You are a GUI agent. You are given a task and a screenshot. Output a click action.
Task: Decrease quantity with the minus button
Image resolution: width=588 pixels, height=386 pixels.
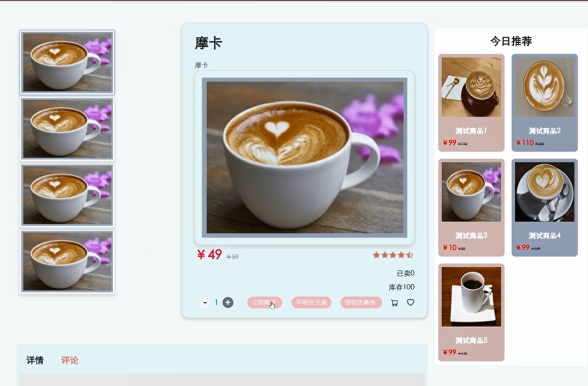point(205,302)
